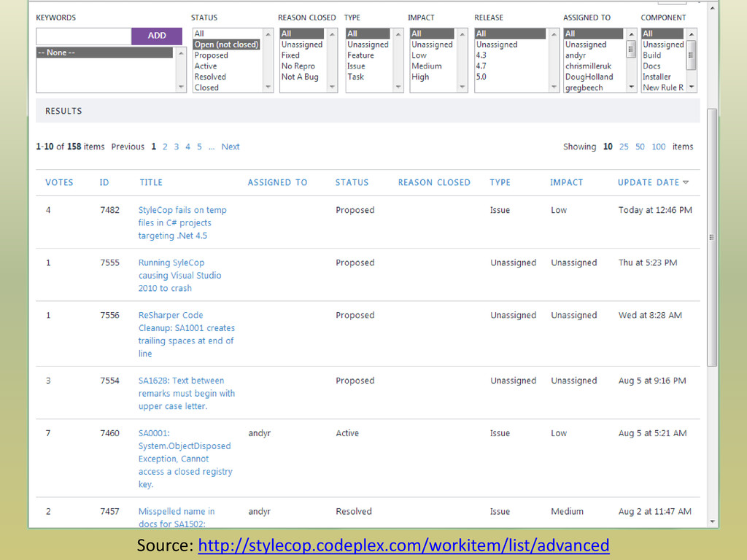Choose 'Fixed' in Reason Closed list
The image size is (747, 560).
(x=290, y=55)
